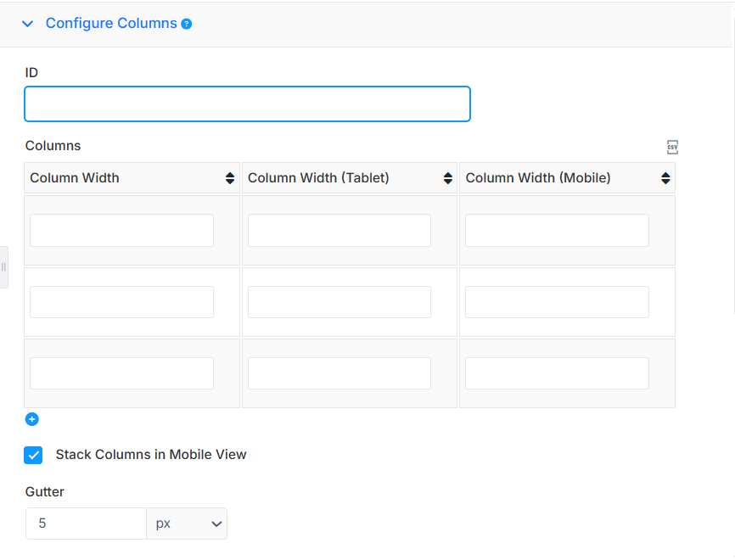Image resolution: width=735 pixels, height=560 pixels.
Task: Select first row Column Width (Mobile) input
Action: click(x=557, y=231)
